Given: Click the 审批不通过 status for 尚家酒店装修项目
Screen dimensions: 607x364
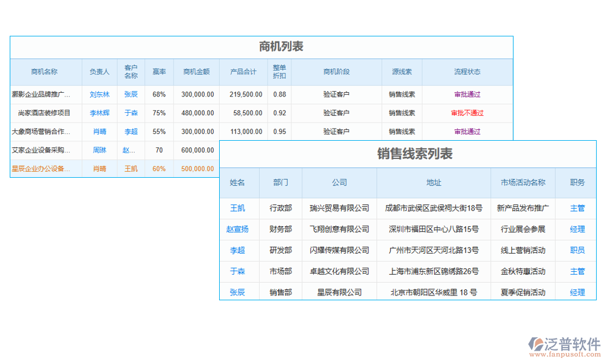Looking at the screenshot, I should (468, 112).
